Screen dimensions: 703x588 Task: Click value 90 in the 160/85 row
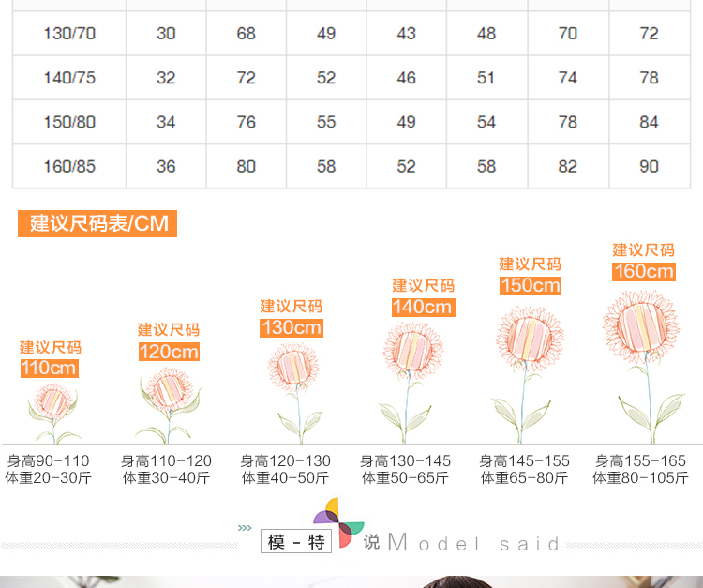coord(649,166)
